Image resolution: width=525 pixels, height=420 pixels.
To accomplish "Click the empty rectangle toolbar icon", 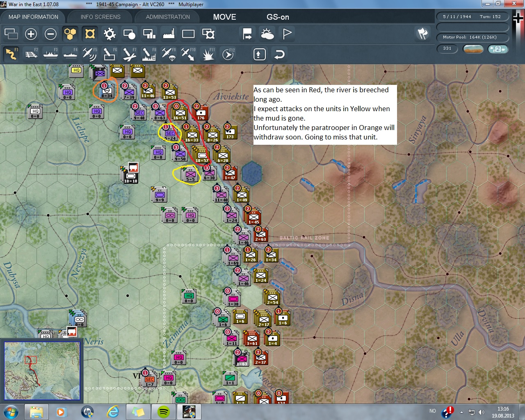I will pyautogui.click(x=188, y=34).
